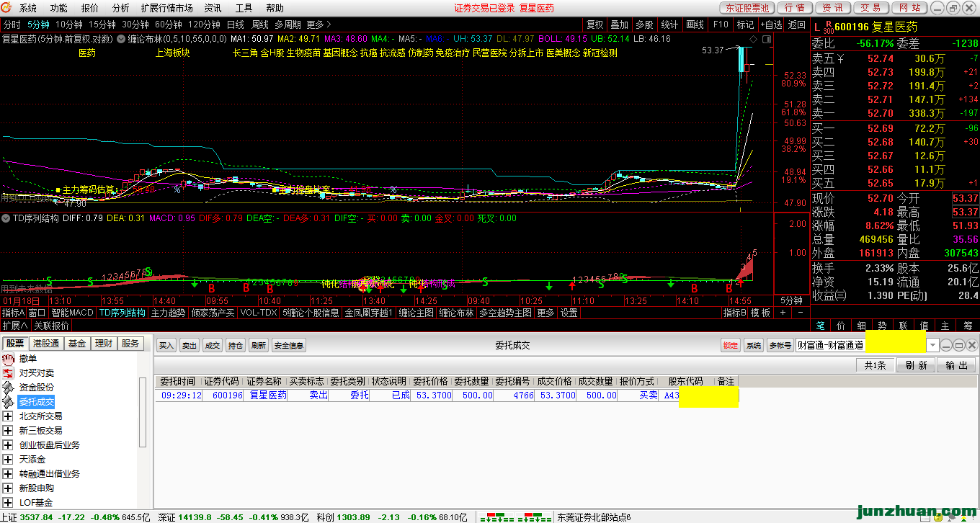
Task: Click the 委托时间 column header
Action: coord(177,381)
